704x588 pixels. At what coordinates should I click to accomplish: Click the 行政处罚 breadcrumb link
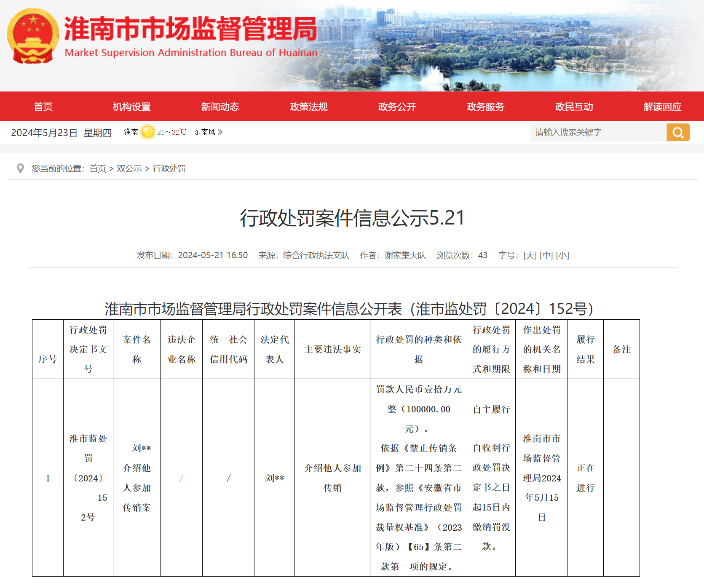[169, 169]
